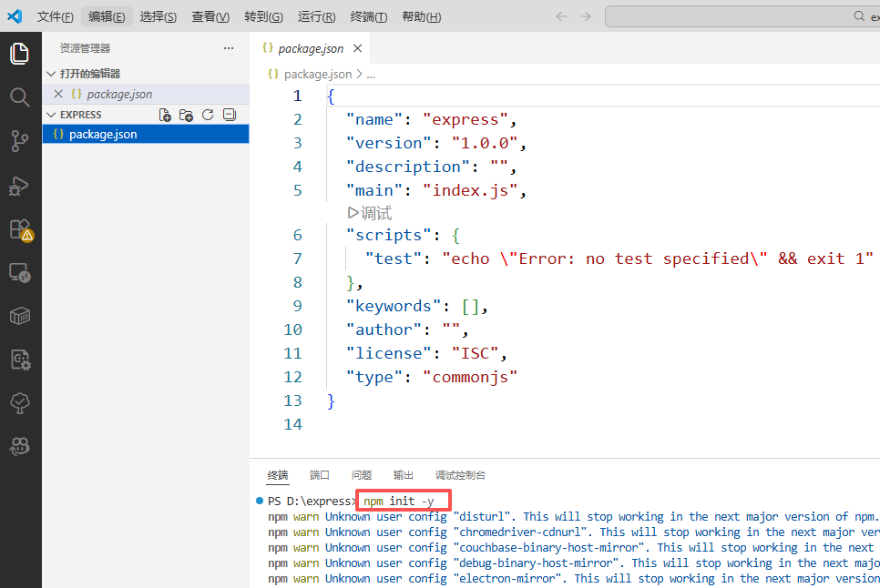The width and height of the screenshot is (880, 588).
Task: Collapse the 打开的编辑器 section
Action: pos(51,74)
